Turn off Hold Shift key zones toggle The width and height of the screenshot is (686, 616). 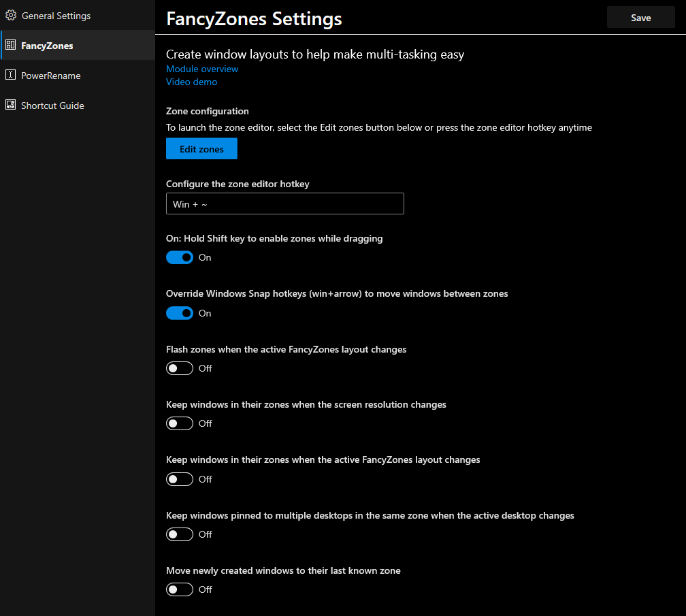[x=180, y=257]
